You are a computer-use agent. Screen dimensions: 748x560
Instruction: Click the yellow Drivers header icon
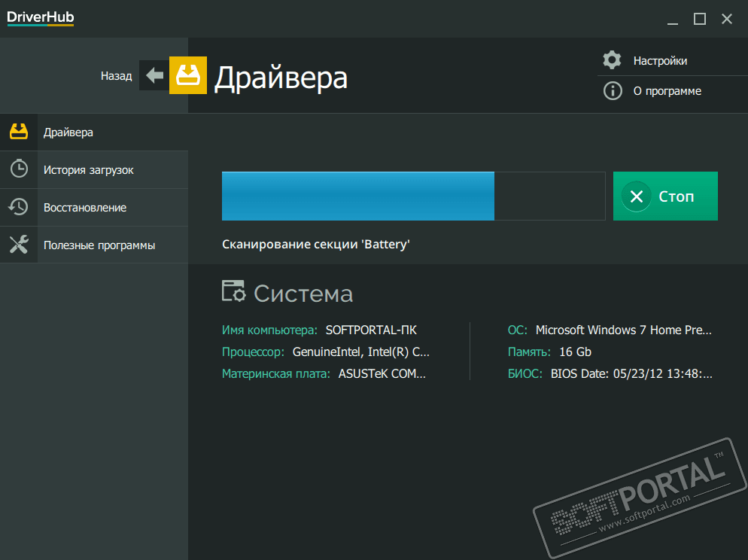point(188,75)
